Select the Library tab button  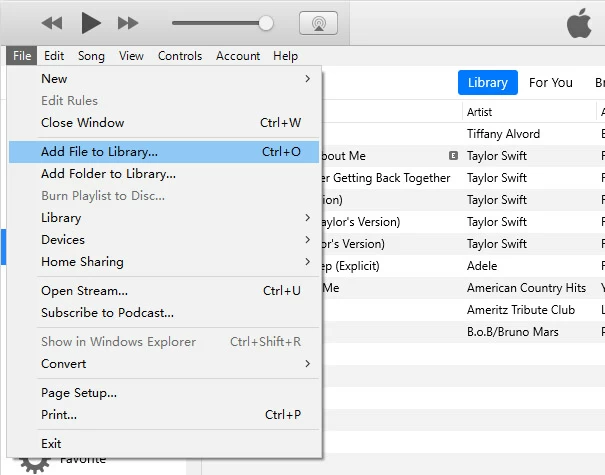tap(487, 82)
